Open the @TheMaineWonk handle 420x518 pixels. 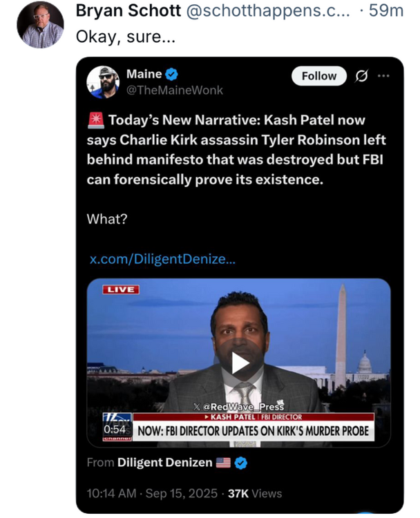(x=174, y=90)
